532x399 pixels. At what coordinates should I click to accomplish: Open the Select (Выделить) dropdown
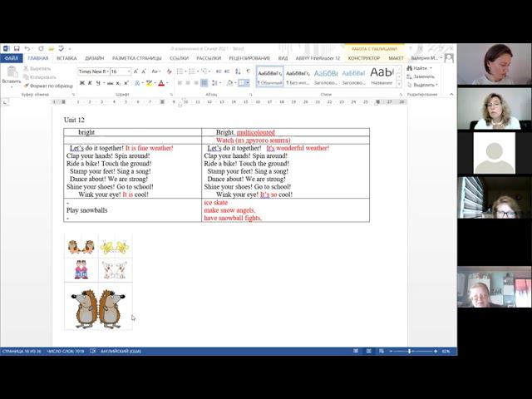[x=423, y=85]
